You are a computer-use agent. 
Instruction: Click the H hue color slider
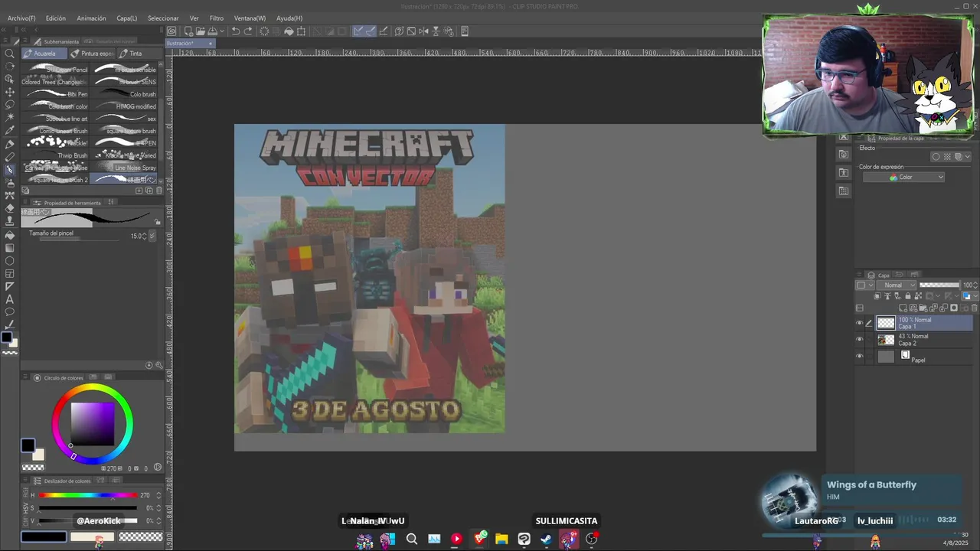(88, 495)
